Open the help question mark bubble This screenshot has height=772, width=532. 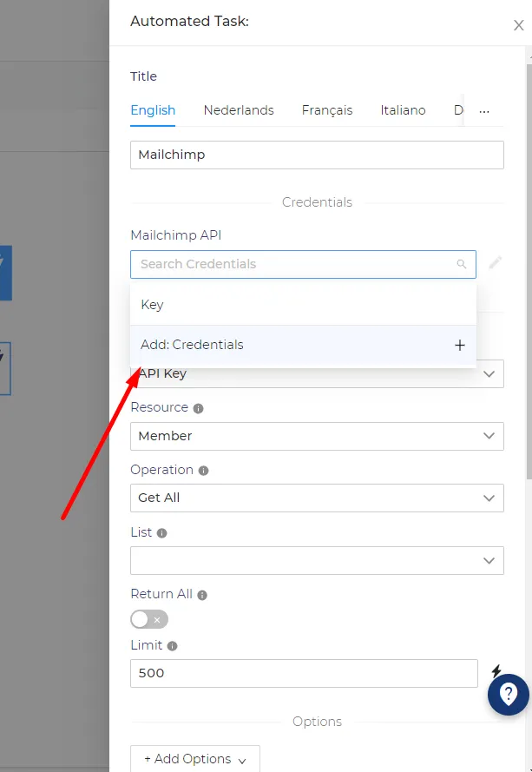click(509, 694)
